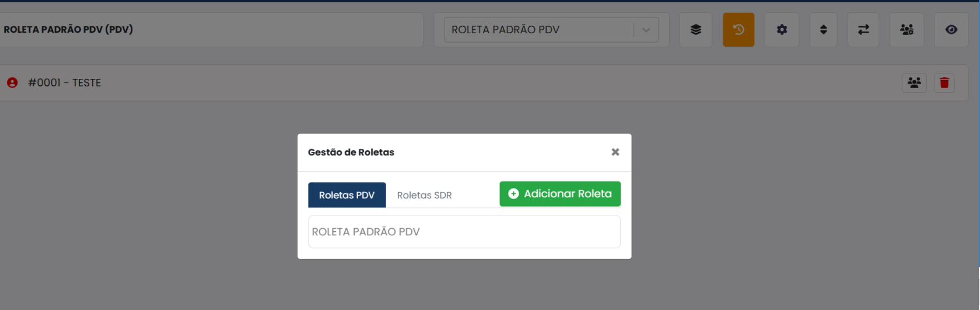
Task: Click plus circle icon on Adicionar Roleta
Action: click(x=513, y=194)
